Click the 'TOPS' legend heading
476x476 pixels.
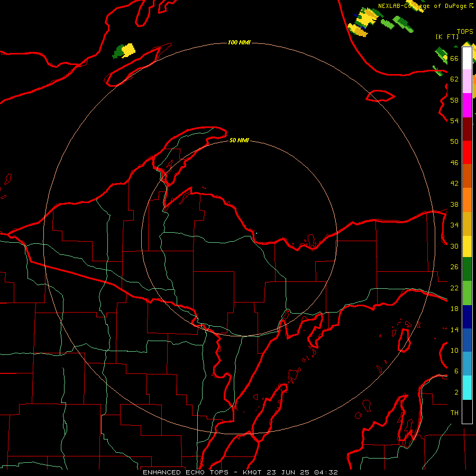[465, 32]
